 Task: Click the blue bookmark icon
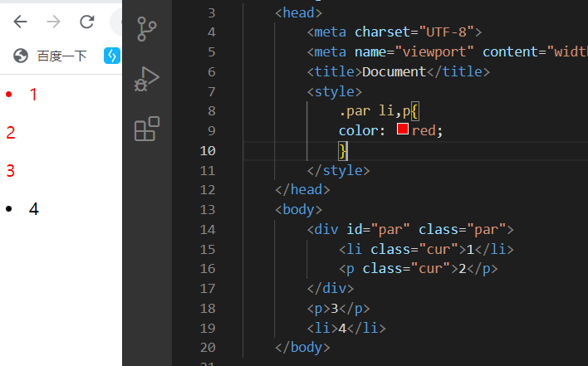[x=112, y=56]
